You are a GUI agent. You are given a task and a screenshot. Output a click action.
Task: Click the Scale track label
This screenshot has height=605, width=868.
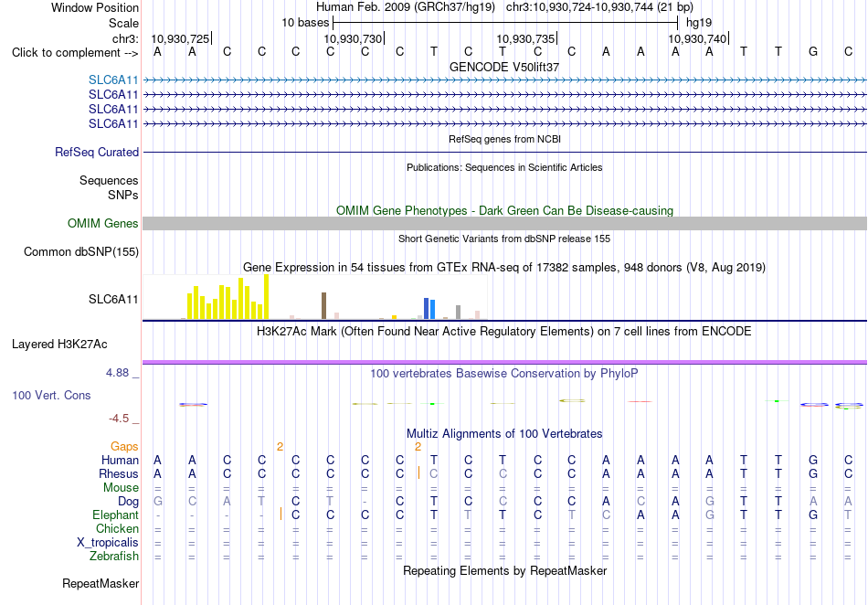click(124, 23)
